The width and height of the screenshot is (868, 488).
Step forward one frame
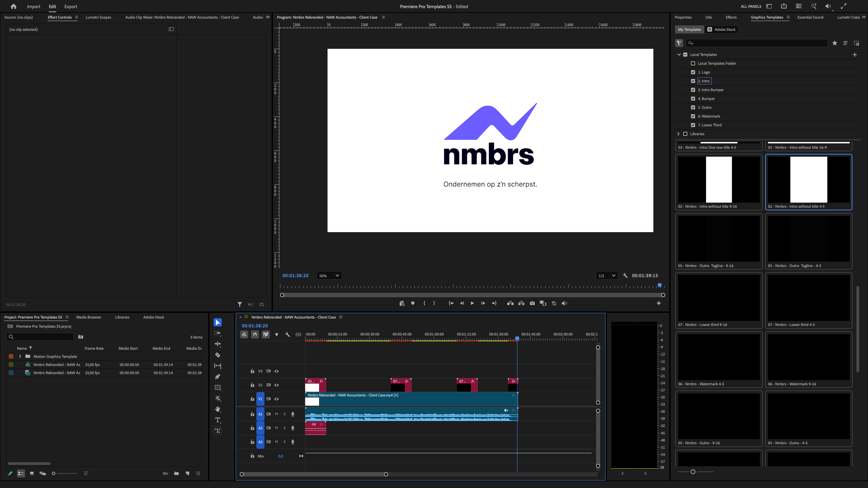click(483, 303)
